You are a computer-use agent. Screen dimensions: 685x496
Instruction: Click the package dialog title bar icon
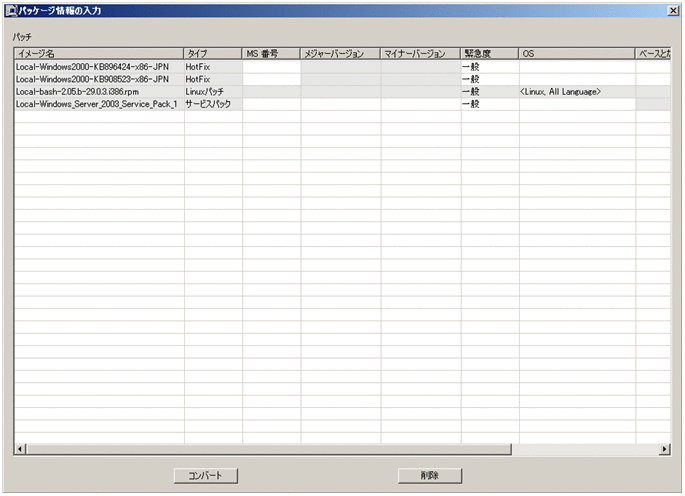point(10,9)
